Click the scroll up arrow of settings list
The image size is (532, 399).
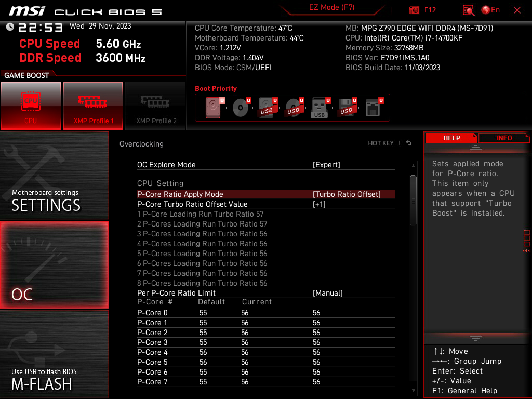pos(413,166)
